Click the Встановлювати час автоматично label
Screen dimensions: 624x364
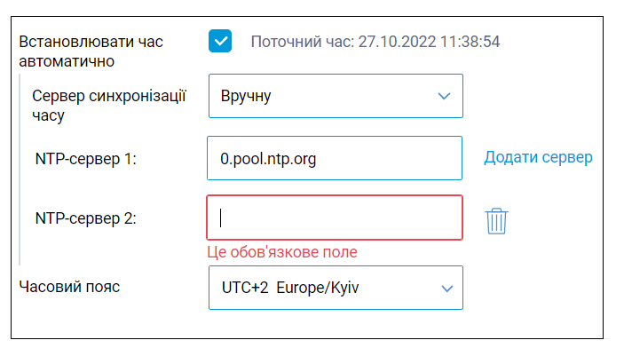click(x=91, y=51)
